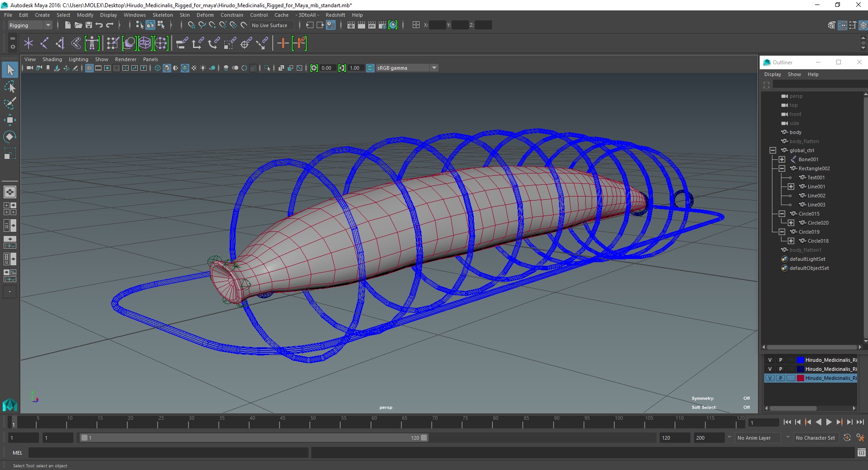Click the IPR render icon
The width and height of the screenshot is (868, 470).
(371, 25)
